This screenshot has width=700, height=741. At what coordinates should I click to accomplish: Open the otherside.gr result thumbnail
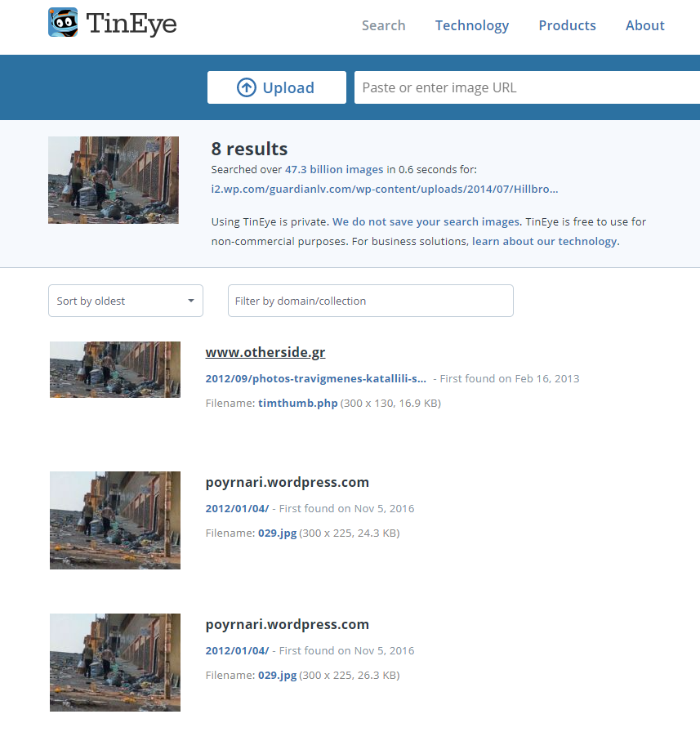115,369
